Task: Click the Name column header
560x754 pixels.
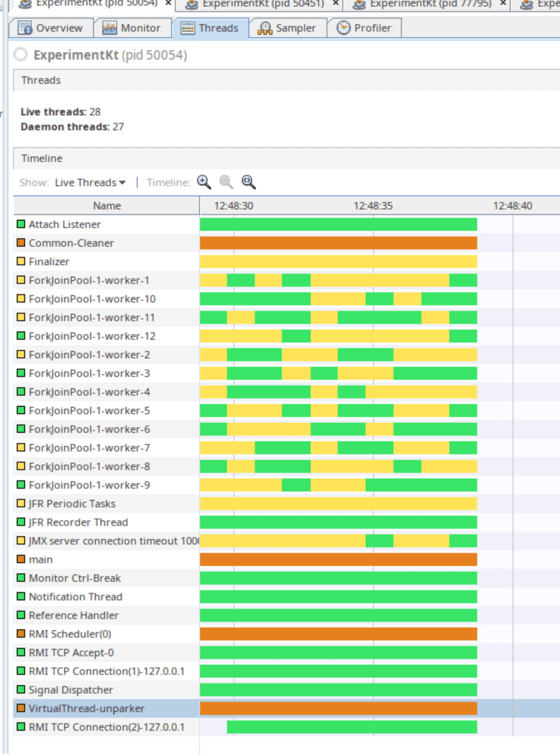Action: tap(107, 206)
